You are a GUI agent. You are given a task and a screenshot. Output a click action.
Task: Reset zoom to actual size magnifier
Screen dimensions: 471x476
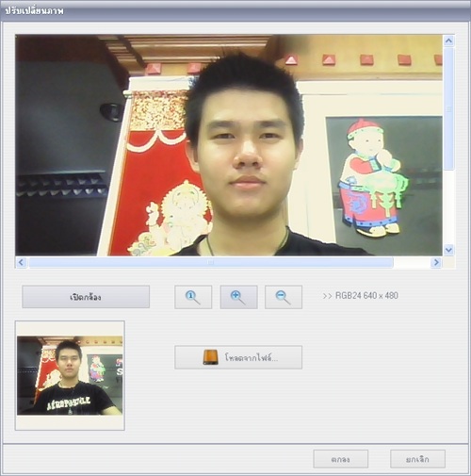[x=193, y=297]
